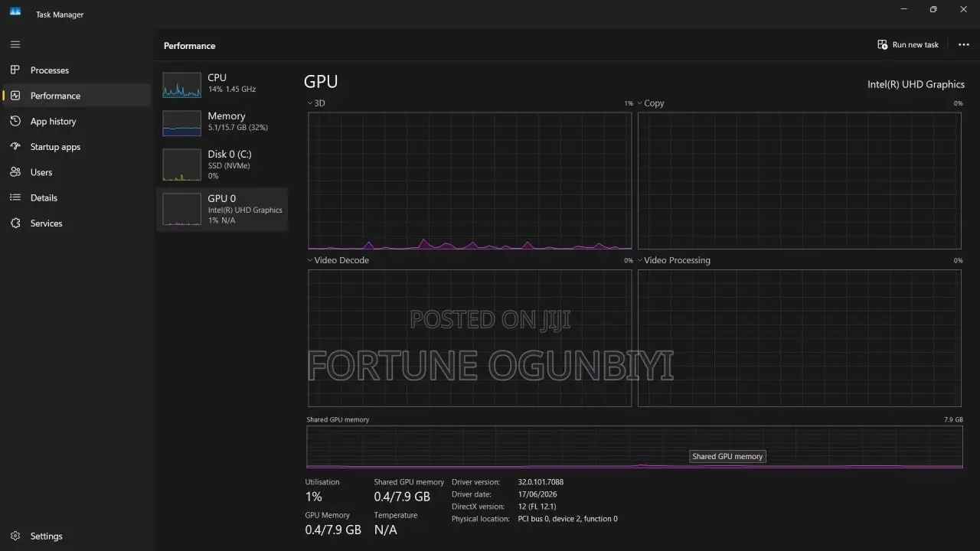Click the 1% label above the 3D graph

629,103
